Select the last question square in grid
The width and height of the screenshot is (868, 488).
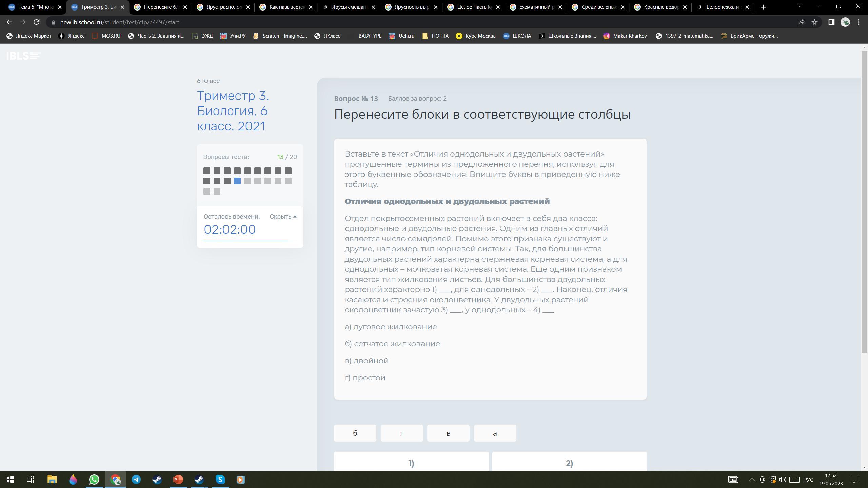[x=217, y=191]
